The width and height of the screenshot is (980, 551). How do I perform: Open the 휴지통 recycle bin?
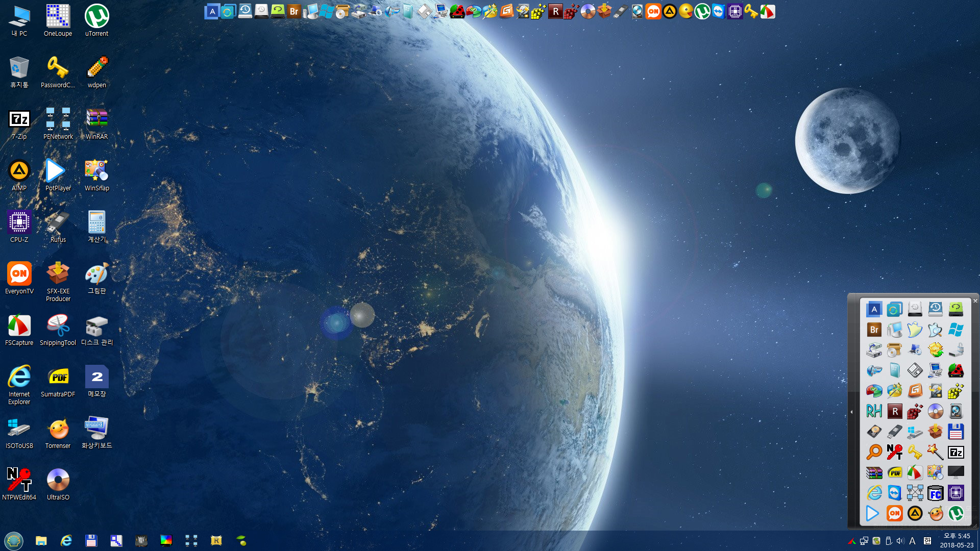tap(19, 72)
